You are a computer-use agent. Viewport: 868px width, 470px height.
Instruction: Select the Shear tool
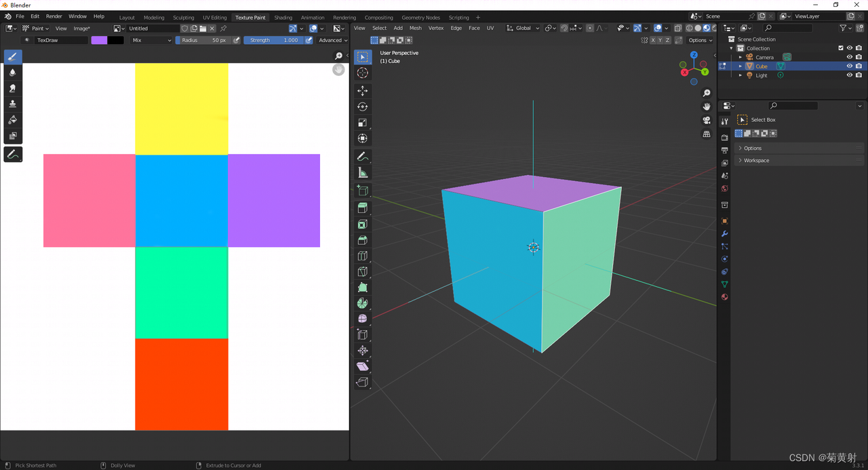363,366
